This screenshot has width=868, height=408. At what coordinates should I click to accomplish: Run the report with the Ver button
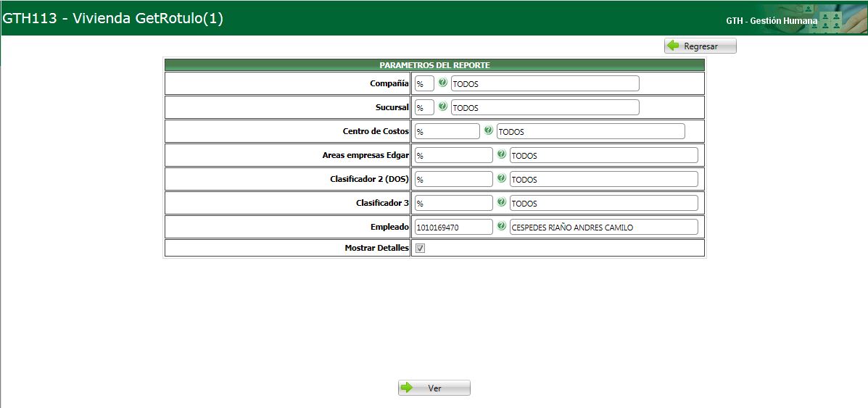coord(434,388)
